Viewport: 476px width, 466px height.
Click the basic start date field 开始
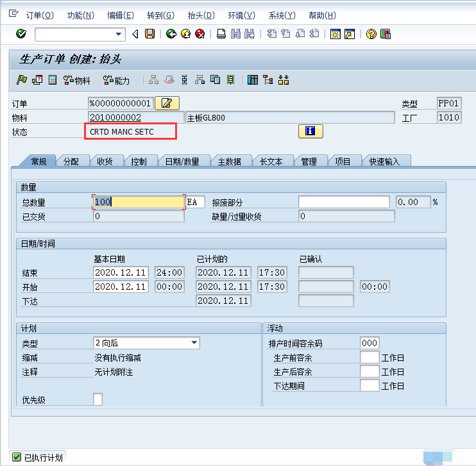(121, 287)
